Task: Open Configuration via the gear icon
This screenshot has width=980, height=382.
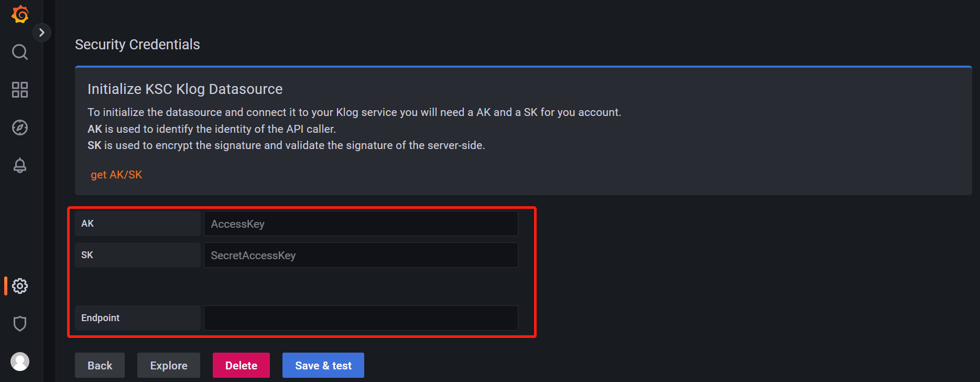Action: coord(20,286)
